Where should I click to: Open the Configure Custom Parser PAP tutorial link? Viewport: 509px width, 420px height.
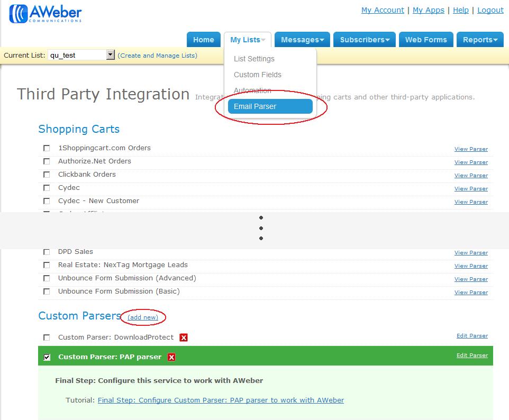pos(221,400)
